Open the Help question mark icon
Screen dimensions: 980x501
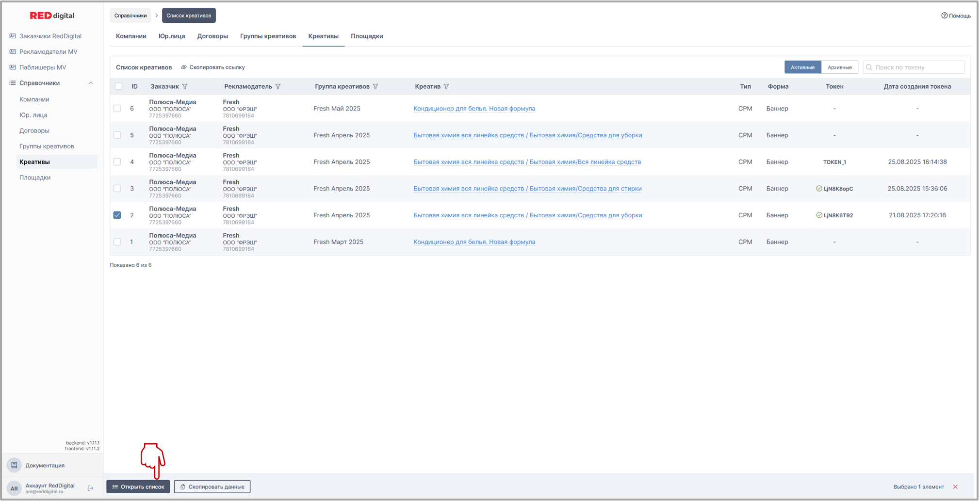[x=944, y=16]
